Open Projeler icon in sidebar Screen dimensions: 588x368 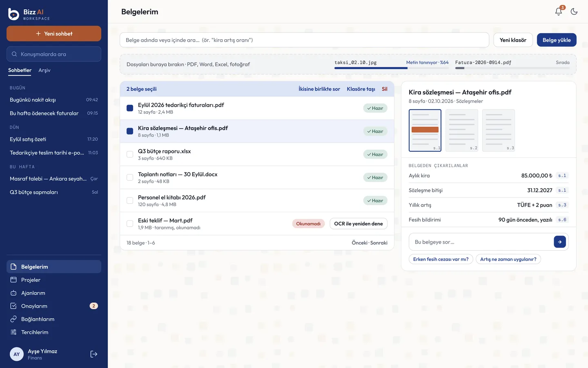pos(13,280)
